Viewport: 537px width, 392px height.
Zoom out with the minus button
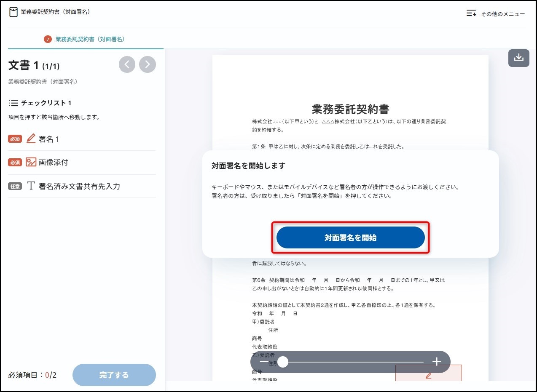click(264, 362)
